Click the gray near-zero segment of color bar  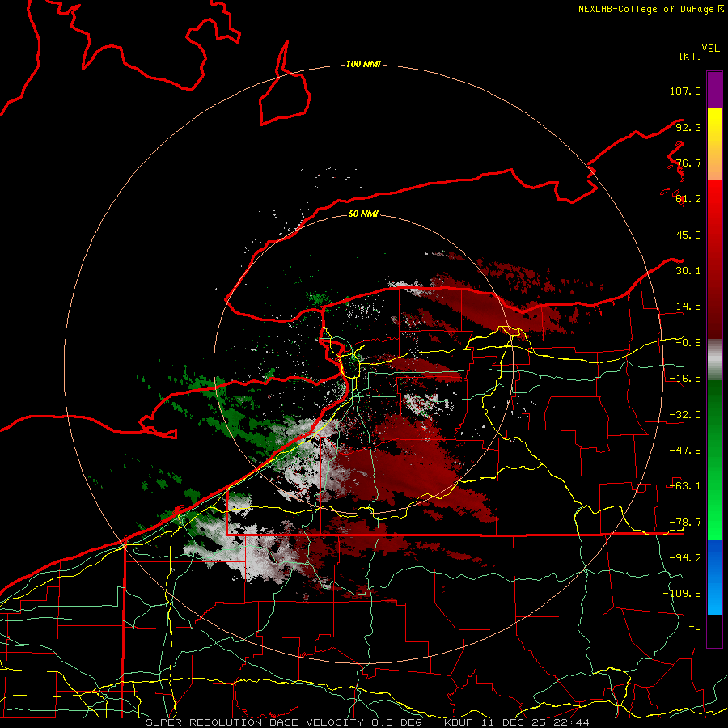point(714,360)
